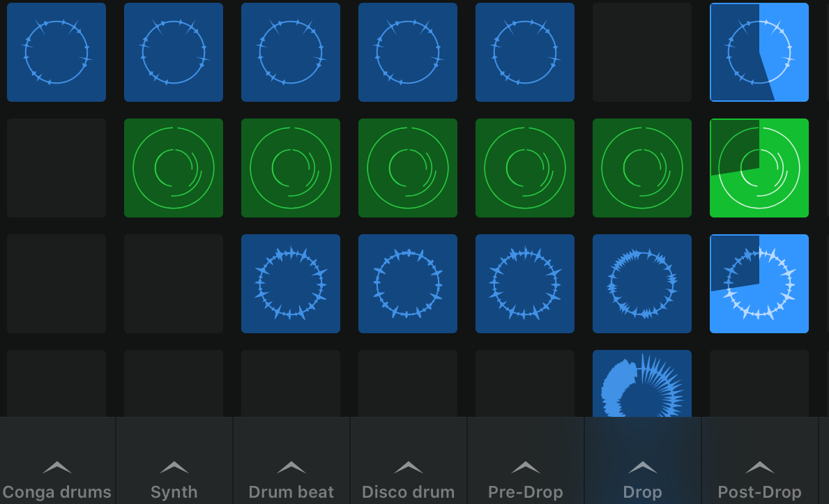Select the empty bottom-row cell in Post-Drop column
Viewport: 829px width, 504px height.
(x=759, y=383)
